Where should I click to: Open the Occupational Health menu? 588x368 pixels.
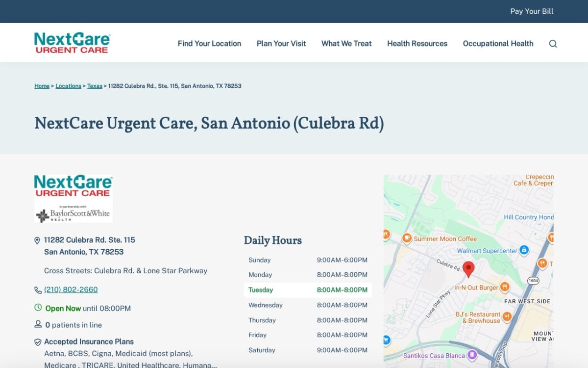point(498,44)
